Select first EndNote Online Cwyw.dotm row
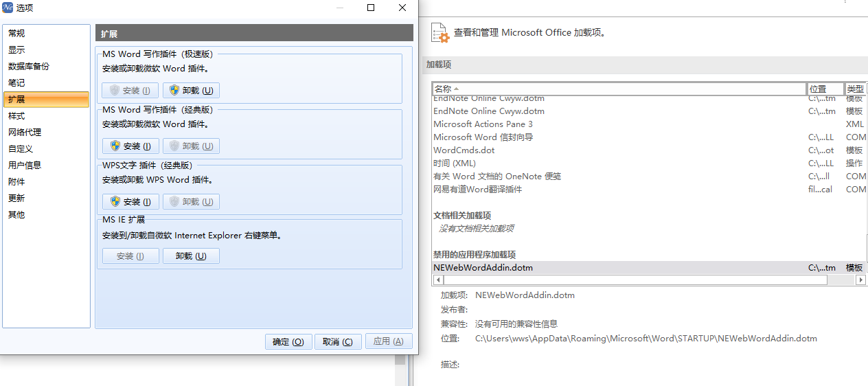The width and height of the screenshot is (868, 386). [648, 99]
